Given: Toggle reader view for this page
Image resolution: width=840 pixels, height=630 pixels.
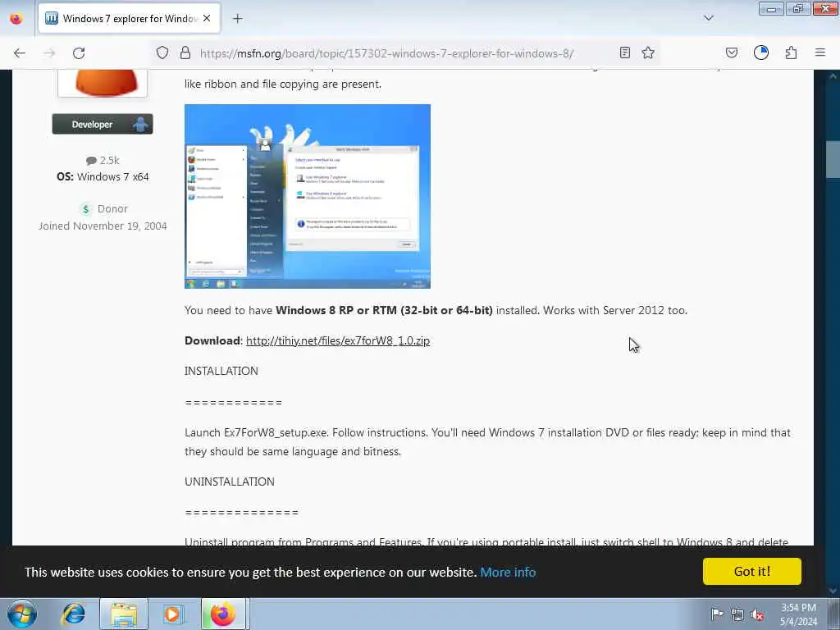Looking at the screenshot, I should (624, 53).
